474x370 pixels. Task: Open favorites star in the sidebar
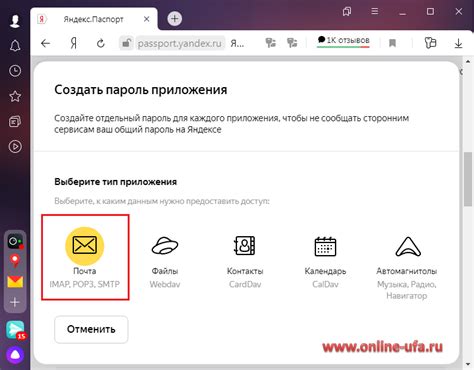click(15, 96)
